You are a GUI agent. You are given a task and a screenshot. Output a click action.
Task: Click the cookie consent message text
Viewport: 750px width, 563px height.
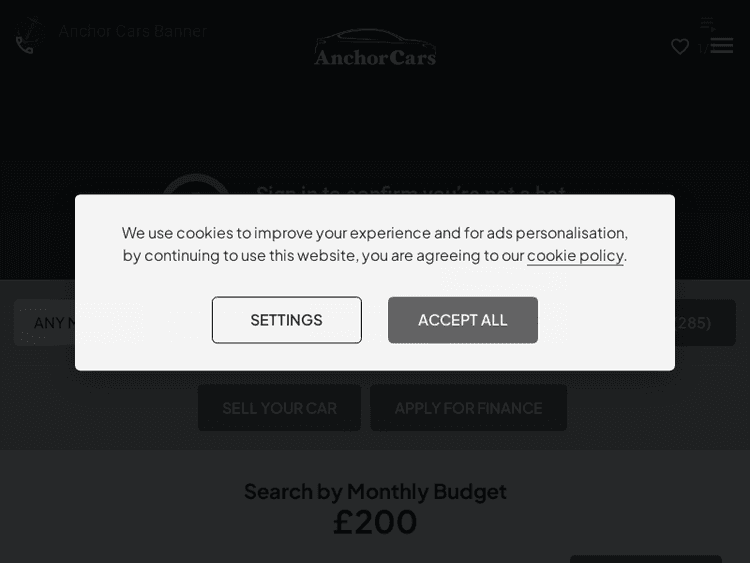tap(375, 244)
